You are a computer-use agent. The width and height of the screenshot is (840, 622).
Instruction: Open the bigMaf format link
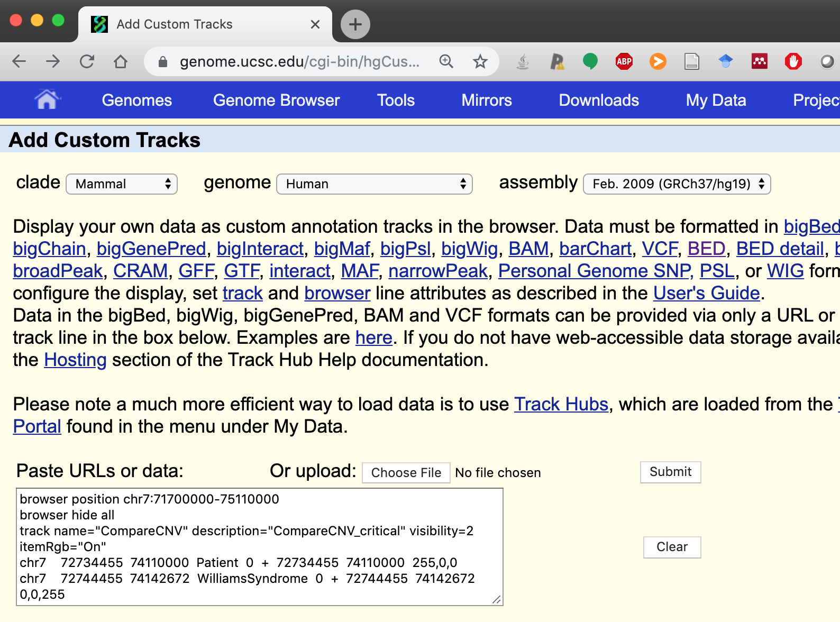pos(342,249)
